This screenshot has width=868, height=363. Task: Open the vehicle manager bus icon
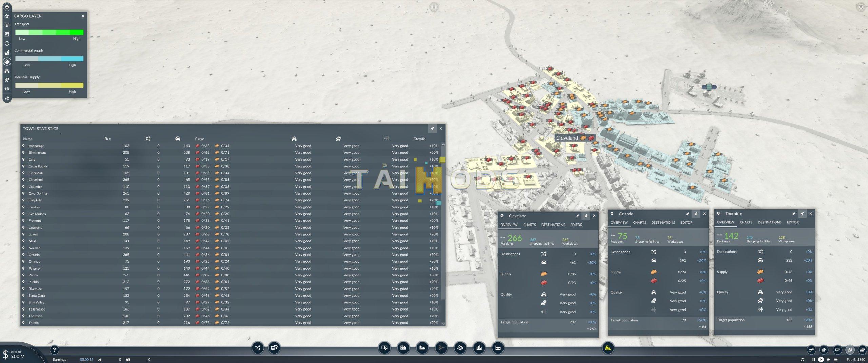point(274,348)
